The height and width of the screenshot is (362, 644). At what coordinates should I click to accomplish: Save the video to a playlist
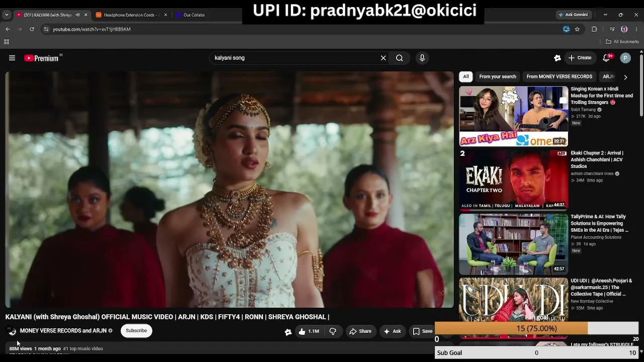423,331
